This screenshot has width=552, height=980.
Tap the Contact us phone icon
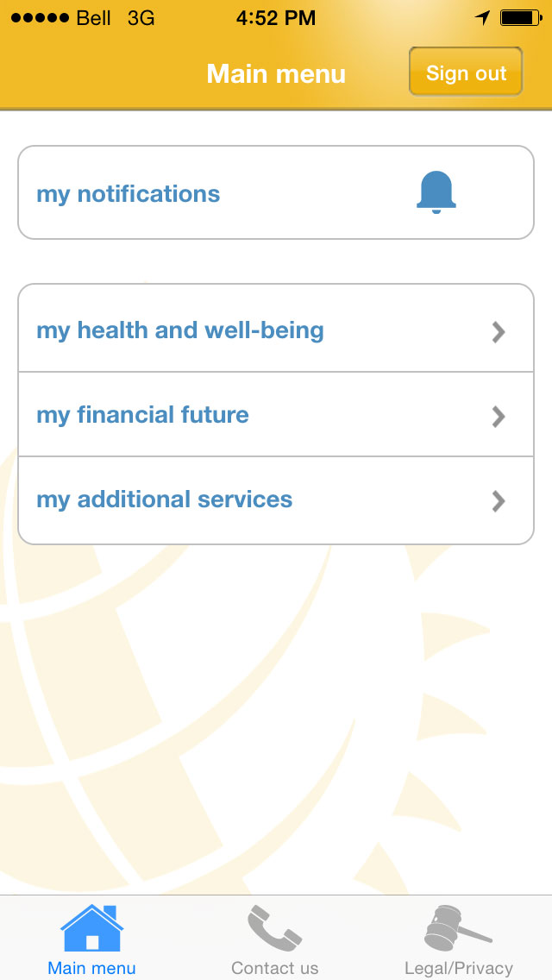click(x=274, y=925)
